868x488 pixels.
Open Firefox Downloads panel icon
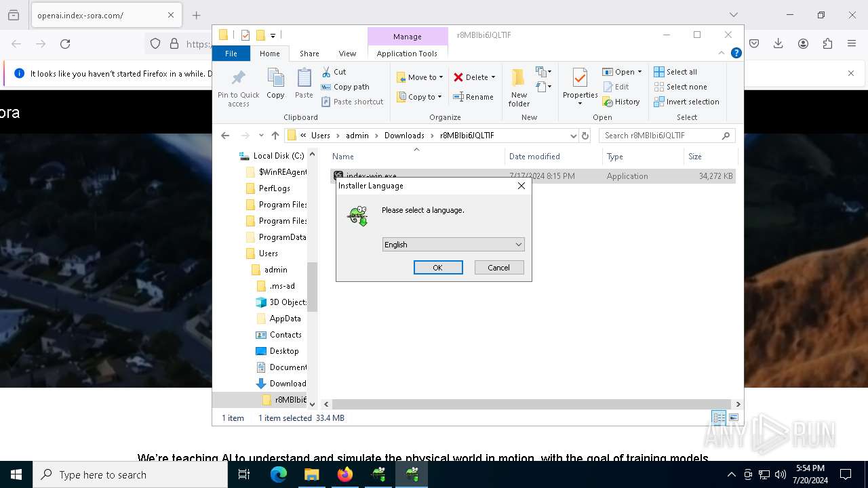(x=778, y=43)
